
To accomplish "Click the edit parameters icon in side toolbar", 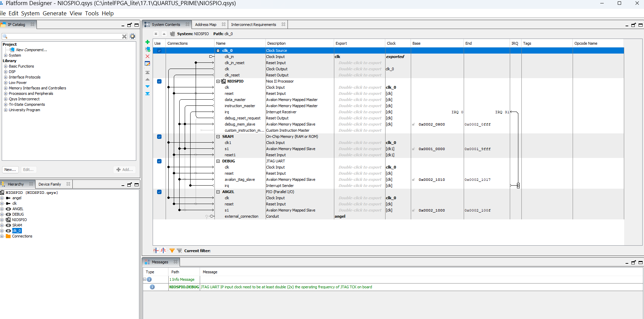I will pyautogui.click(x=148, y=63).
